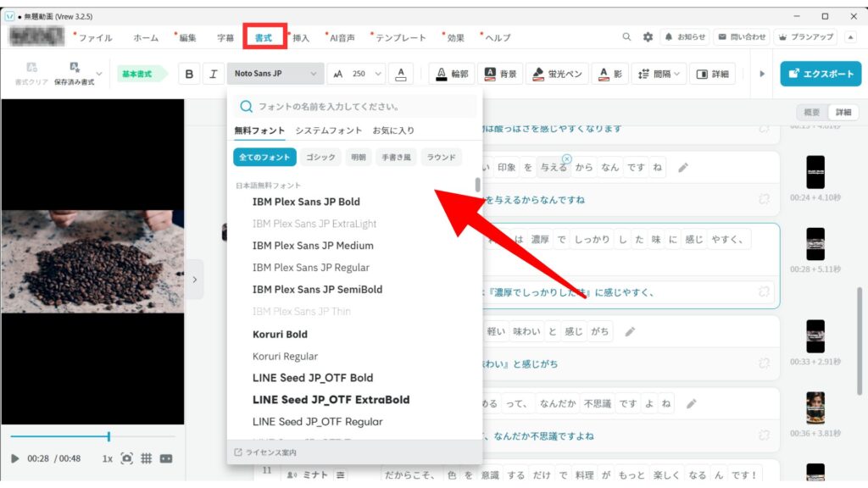Open the ライセンス案内 license link
868x488 pixels.
[x=265, y=452]
